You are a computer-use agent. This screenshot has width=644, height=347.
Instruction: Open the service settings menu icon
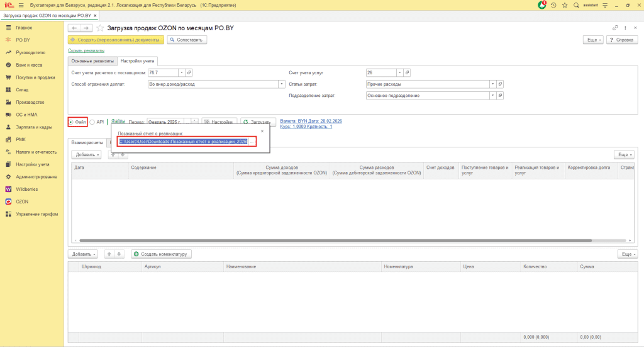pos(605,5)
